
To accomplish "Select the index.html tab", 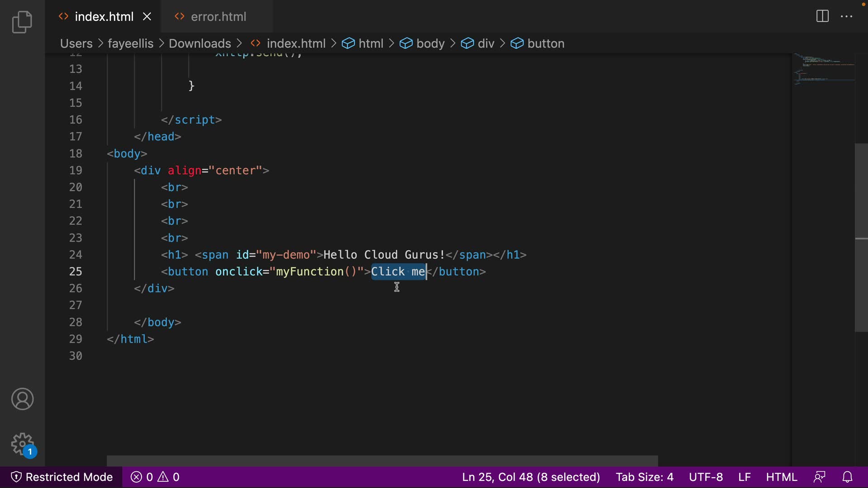I will (104, 17).
